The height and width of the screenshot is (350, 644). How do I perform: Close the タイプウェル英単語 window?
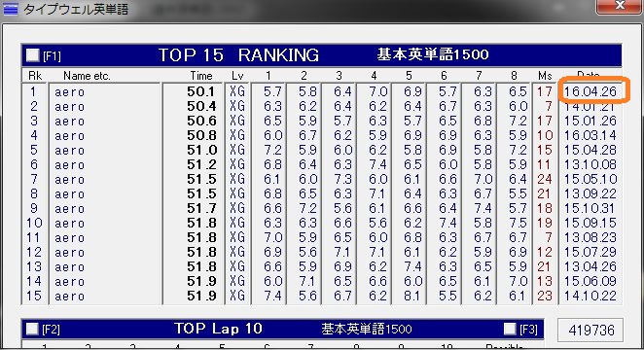(621, 6)
